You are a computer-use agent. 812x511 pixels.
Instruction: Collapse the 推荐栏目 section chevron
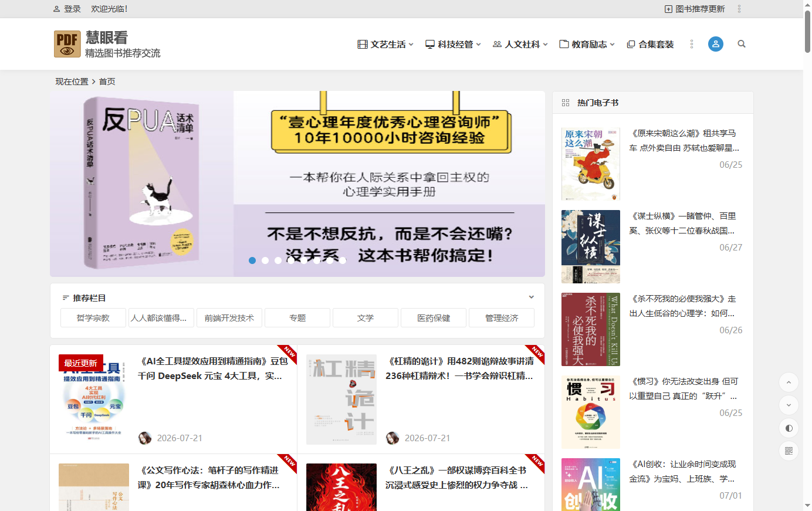point(532,297)
